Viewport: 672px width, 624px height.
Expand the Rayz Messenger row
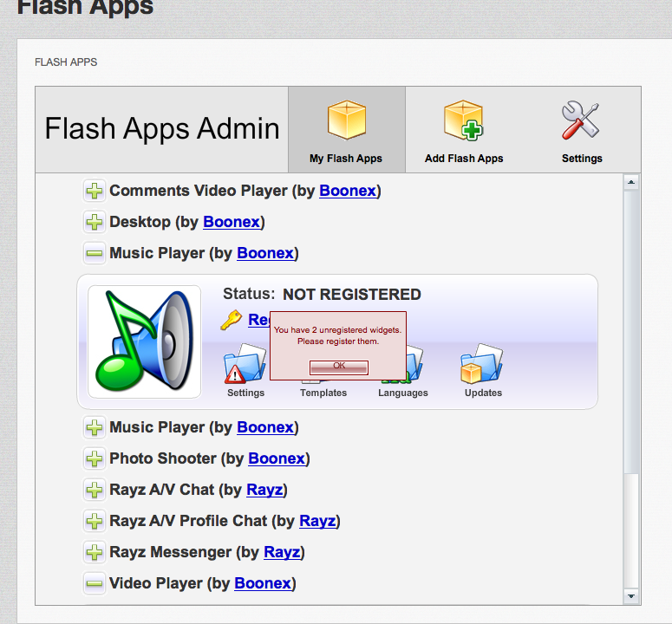95,552
